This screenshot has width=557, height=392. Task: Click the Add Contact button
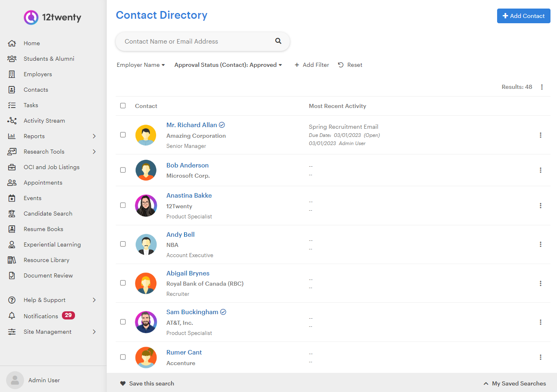[x=524, y=16]
